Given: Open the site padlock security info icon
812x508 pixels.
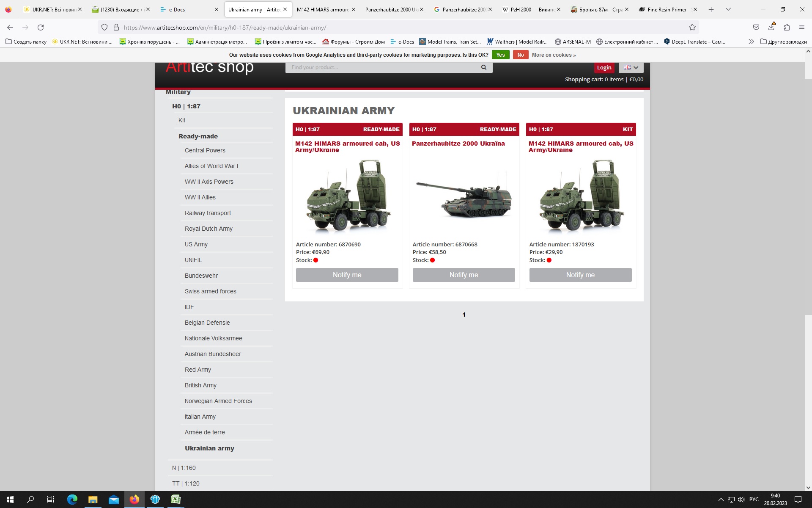Looking at the screenshot, I should click(116, 28).
